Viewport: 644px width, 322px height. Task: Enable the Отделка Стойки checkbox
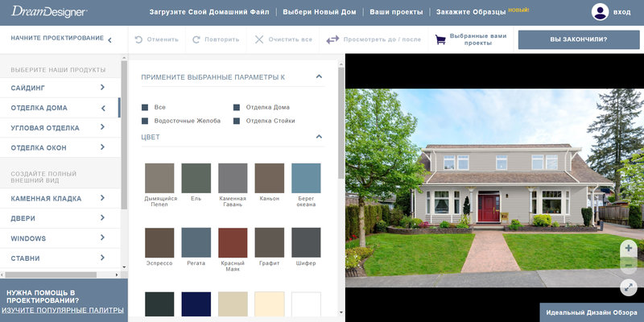pos(237,121)
